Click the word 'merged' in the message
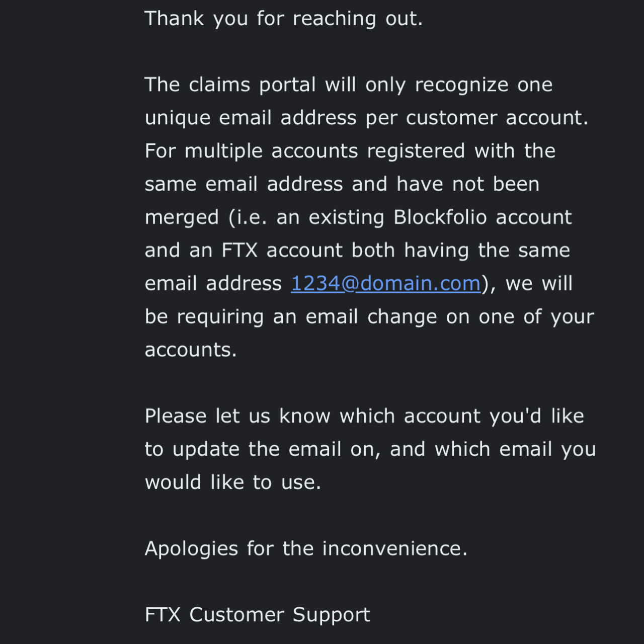 tap(182, 218)
